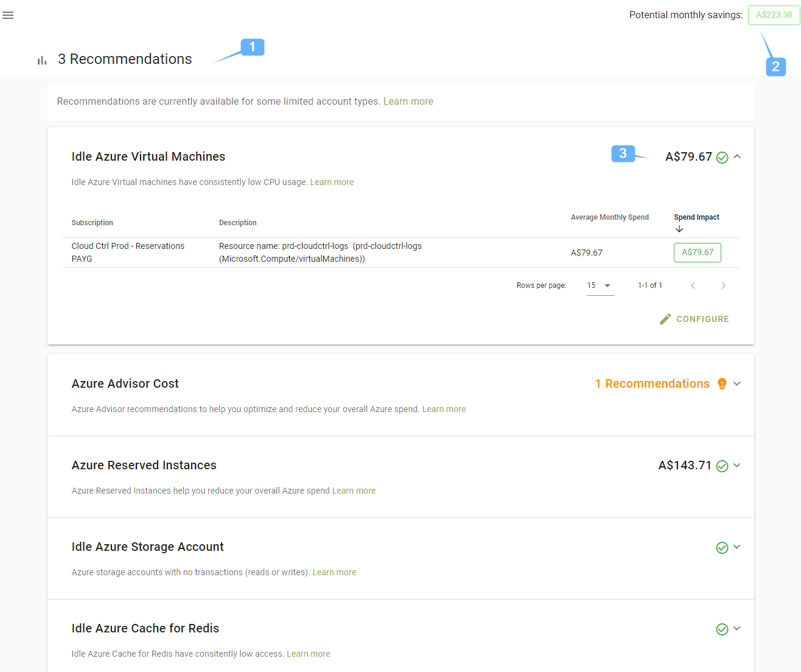Expand the Idle Azure Cache for Redis section
Image resolution: width=801 pixels, height=672 pixels.
[x=737, y=629]
